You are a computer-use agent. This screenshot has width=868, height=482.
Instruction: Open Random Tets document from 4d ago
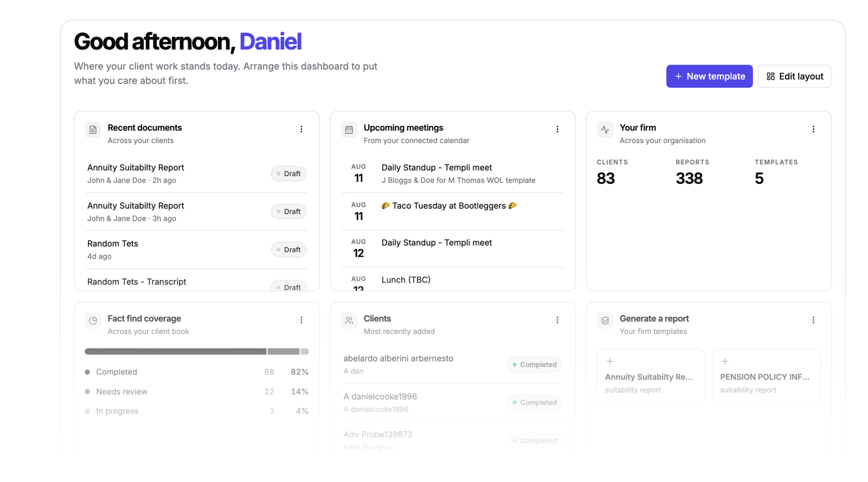[197, 249]
